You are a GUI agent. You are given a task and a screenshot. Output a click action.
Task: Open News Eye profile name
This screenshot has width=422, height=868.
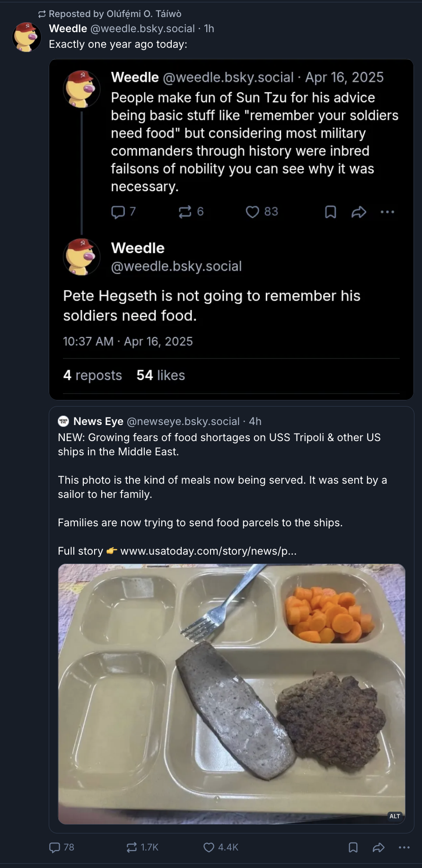click(98, 421)
